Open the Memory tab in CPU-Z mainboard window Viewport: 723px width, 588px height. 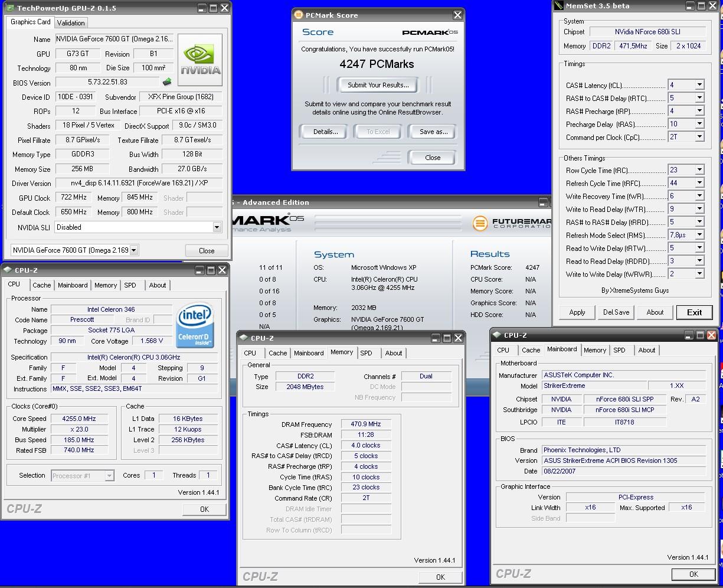(x=594, y=350)
